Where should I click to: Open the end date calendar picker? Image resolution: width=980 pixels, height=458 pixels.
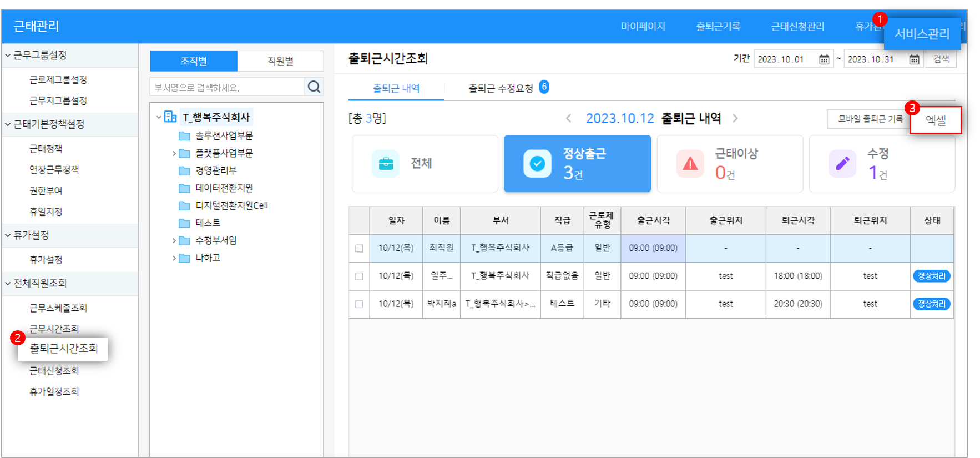[x=914, y=59]
